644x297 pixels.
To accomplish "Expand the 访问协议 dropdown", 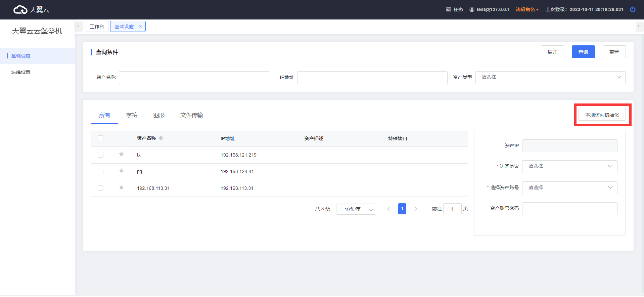I will click(569, 167).
